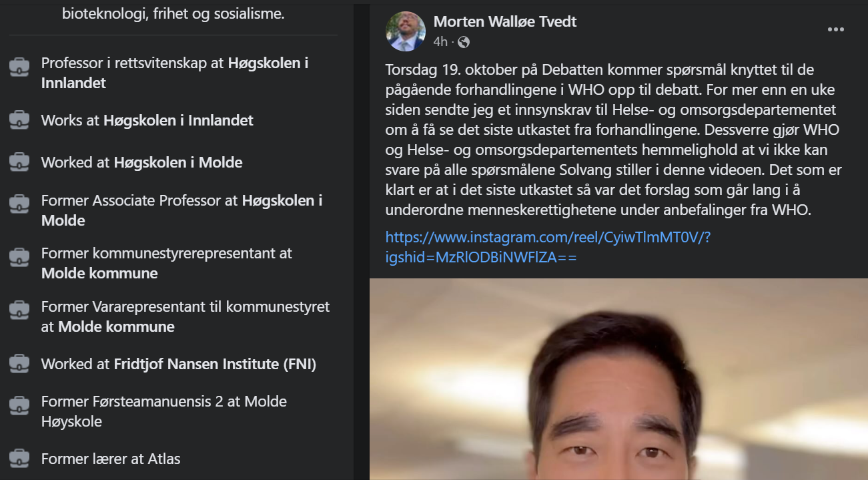Viewport: 868px width, 480px height.
Task: Open Høgskolen i Innlandet under Works at
Action: pyautogui.click(x=178, y=120)
